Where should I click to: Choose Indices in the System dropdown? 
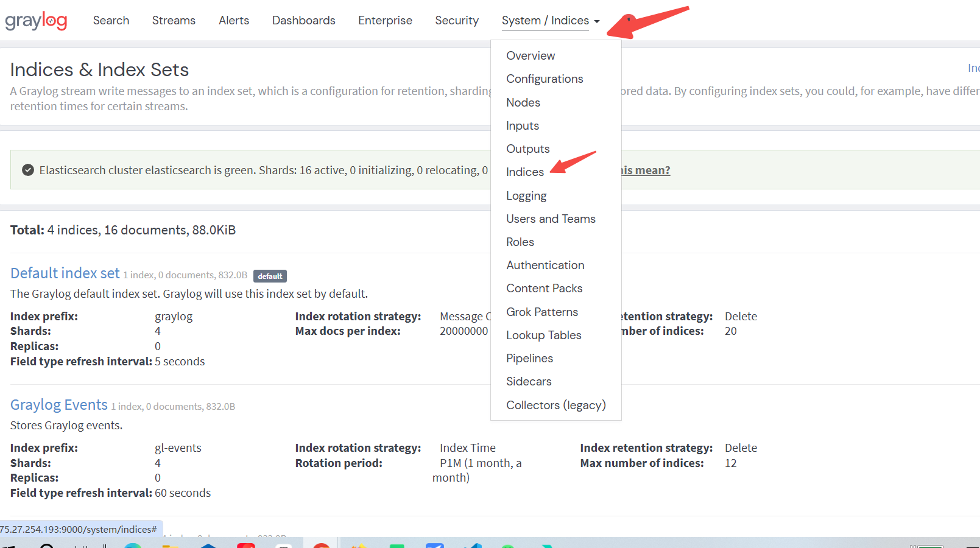click(525, 172)
